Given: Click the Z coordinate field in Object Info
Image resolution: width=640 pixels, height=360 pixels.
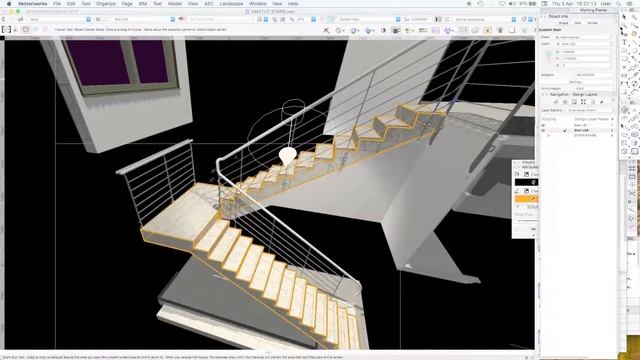Looking at the screenshot, I should [585, 65].
